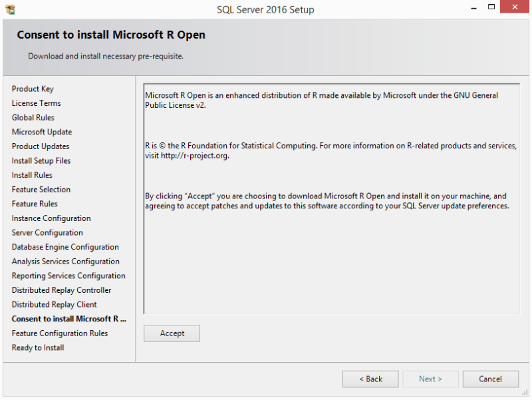Select the License Terms step

pos(37,103)
